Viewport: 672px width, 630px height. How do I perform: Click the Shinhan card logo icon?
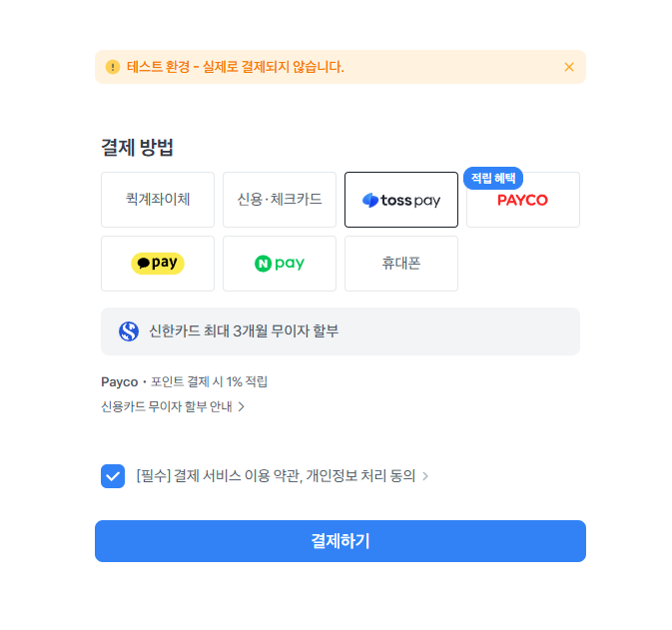129,331
